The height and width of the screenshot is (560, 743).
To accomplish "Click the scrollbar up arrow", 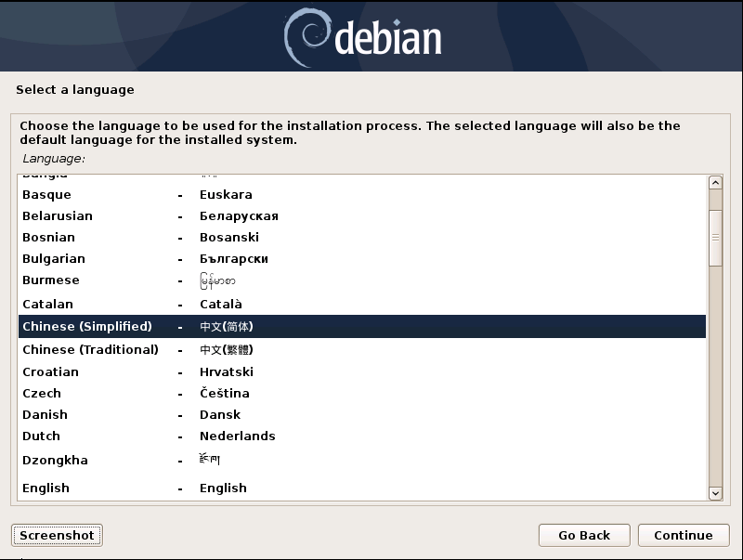I will point(715,182).
